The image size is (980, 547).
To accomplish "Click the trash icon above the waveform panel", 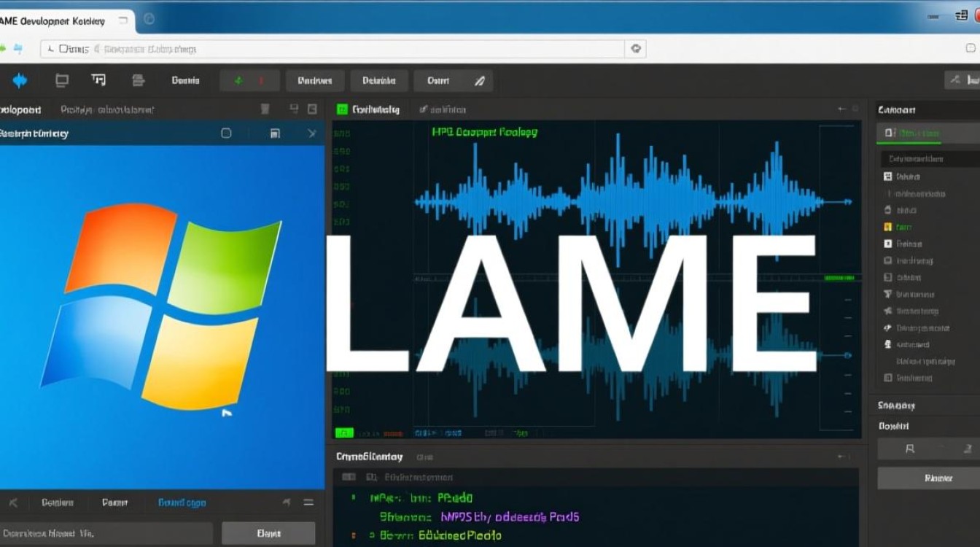I will (x=266, y=108).
